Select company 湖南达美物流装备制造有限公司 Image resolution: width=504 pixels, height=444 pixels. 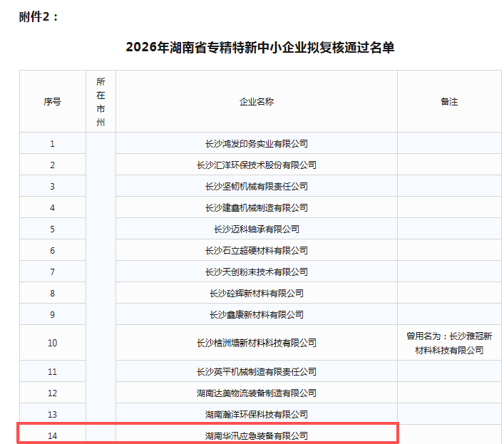[x=257, y=393]
